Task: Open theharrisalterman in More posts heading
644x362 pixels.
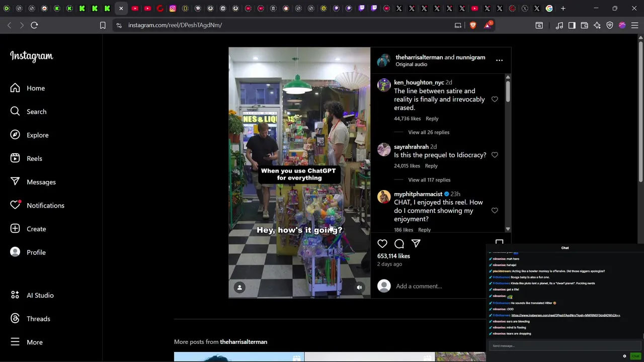Action: [244, 342]
